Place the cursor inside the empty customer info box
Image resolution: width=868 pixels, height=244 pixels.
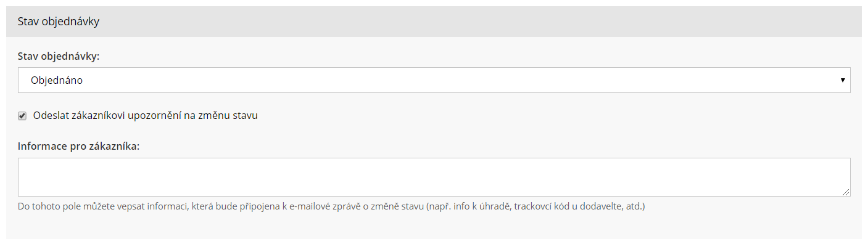coord(434,177)
